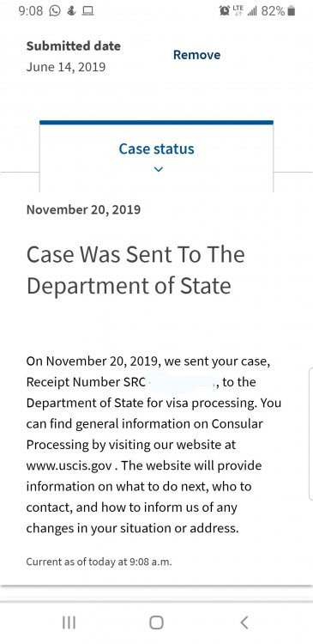Open recent apps with three-line nav button
The width and height of the screenshot is (313, 644).
[69, 623]
